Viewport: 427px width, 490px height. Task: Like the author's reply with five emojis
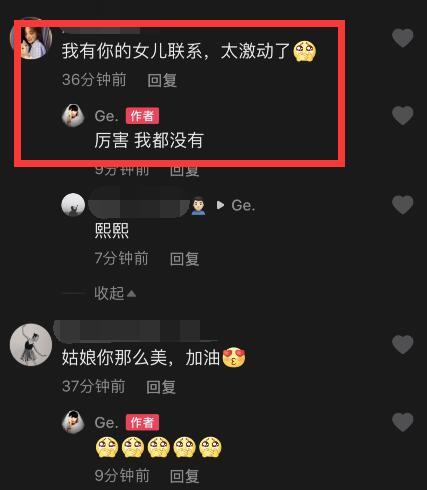pos(403,422)
